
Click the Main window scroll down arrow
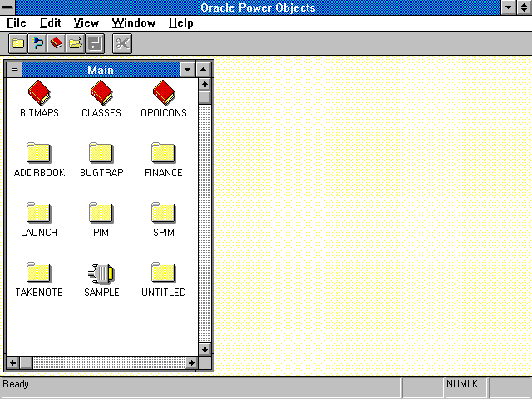point(205,349)
